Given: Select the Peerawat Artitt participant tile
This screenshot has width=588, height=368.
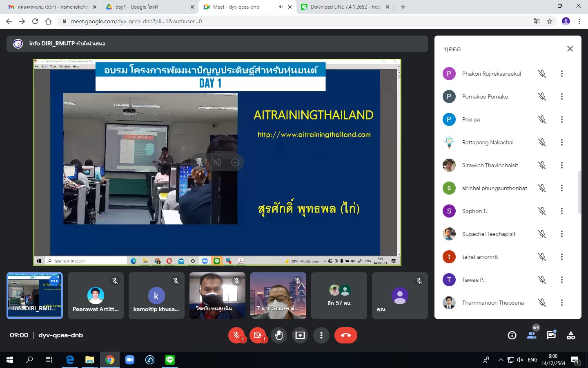Looking at the screenshot, I should pyautogui.click(x=96, y=296).
